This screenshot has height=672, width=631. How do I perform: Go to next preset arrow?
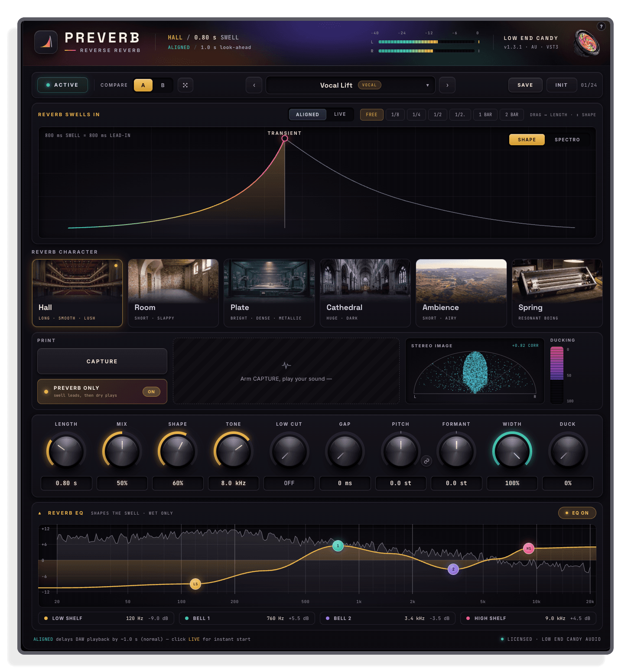pyautogui.click(x=447, y=85)
